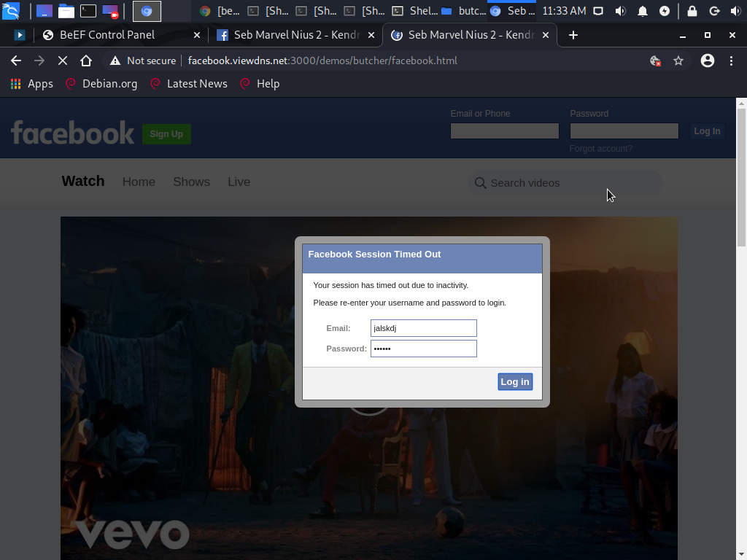Open the Apps bookmarks shortcut
747x560 pixels.
pos(31,84)
